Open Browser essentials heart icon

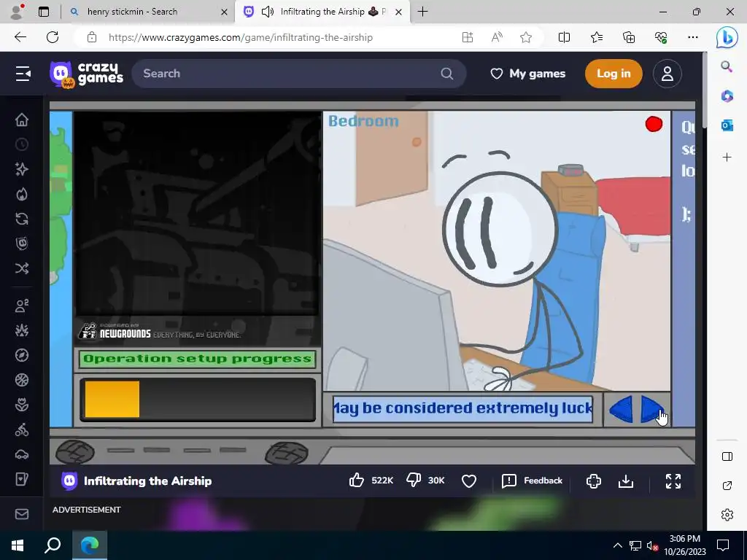[661, 37]
